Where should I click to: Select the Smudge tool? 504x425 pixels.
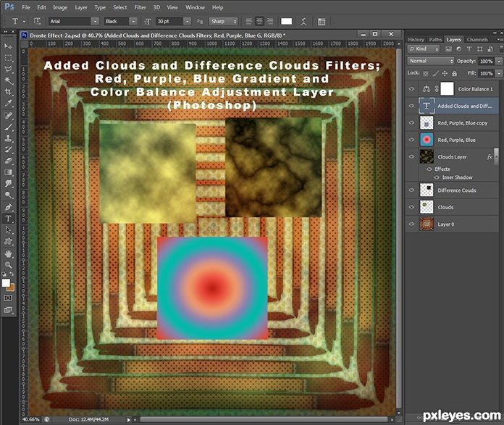pos(8,184)
